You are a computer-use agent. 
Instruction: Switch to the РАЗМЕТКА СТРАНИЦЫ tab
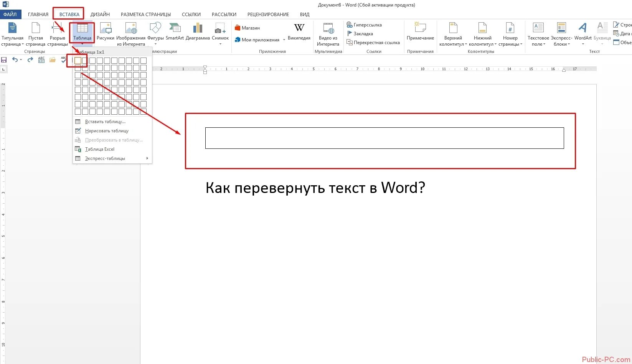tap(146, 14)
